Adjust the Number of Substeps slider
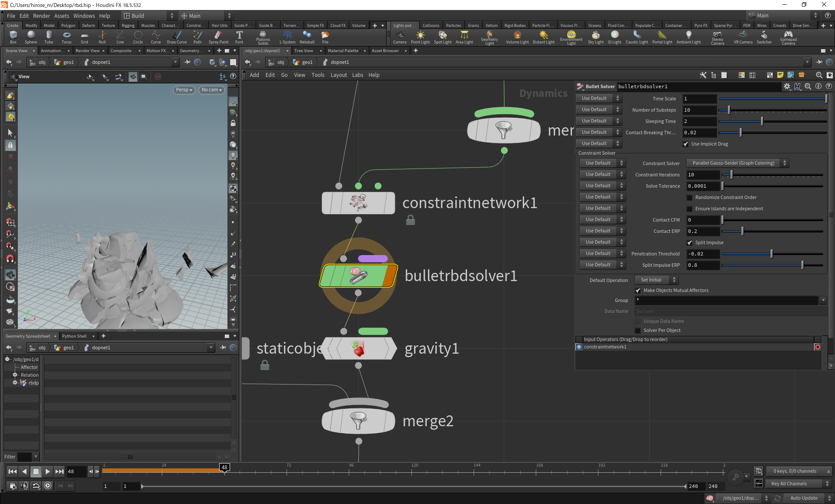The image size is (835, 504). 772,110
